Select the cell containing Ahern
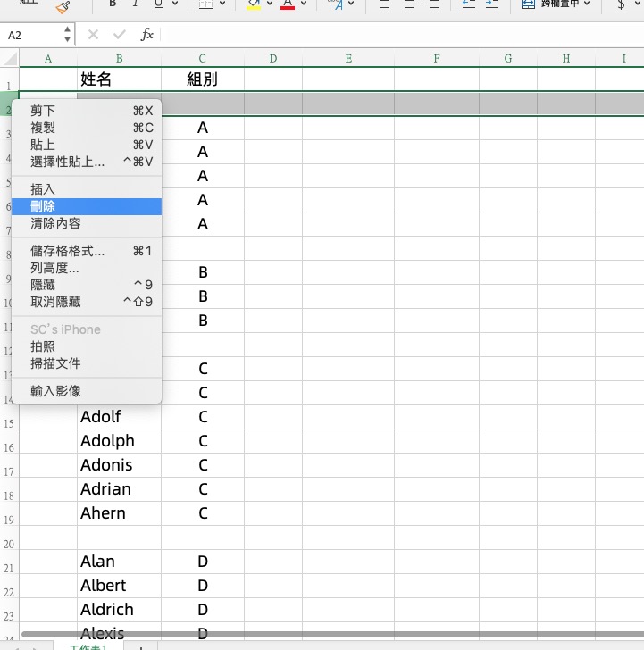This screenshot has height=650, width=644. pyautogui.click(x=119, y=513)
